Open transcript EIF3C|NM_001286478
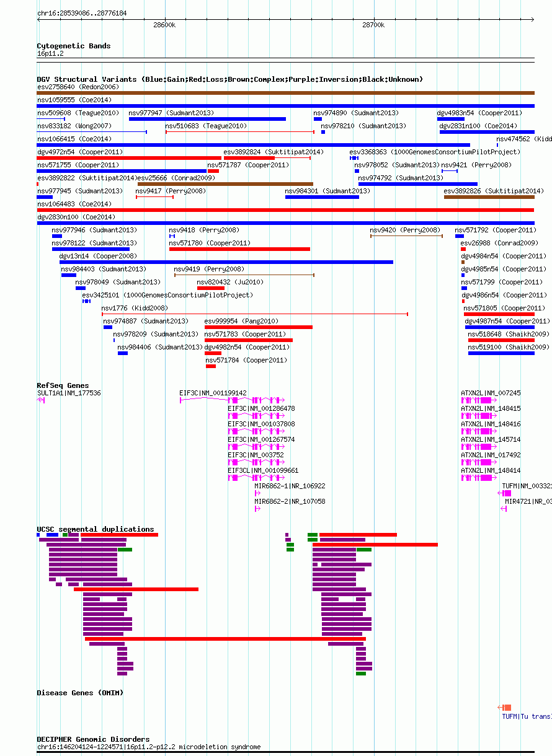This screenshot has height=756, width=552. click(261, 408)
